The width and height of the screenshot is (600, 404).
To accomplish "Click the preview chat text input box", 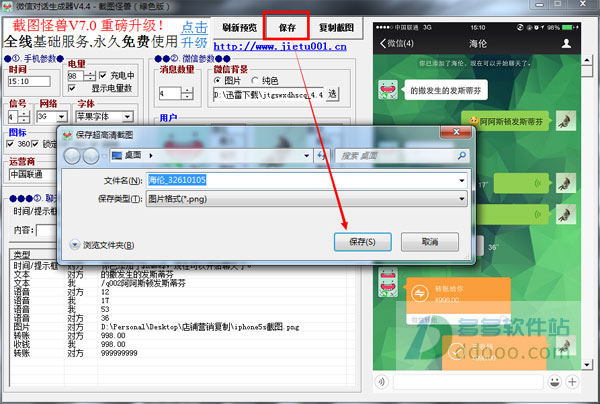I will click(x=468, y=381).
